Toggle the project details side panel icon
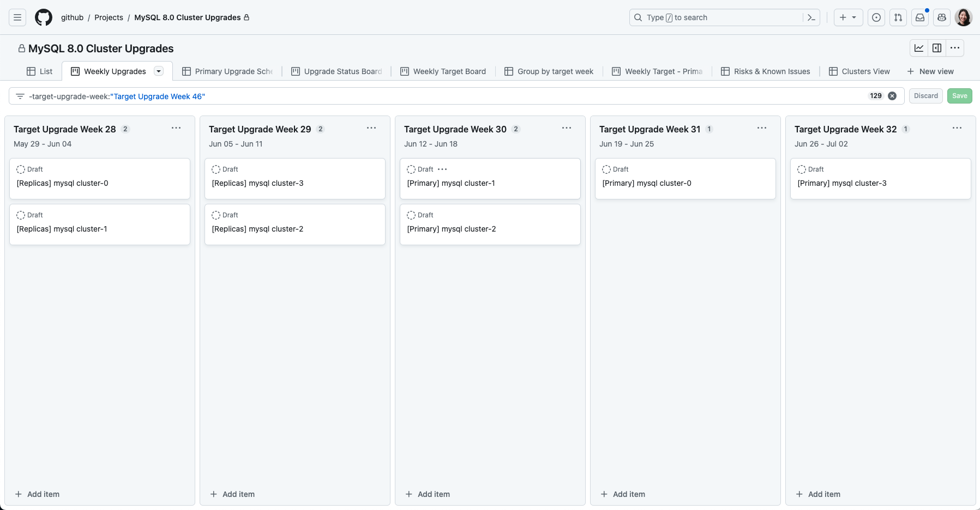The width and height of the screenshot is (980, 510). pos(937,48)
